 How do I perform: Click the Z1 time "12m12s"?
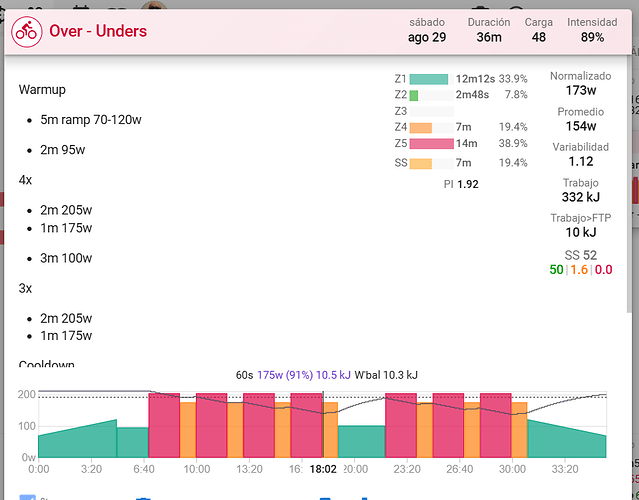tap(475, 79)
